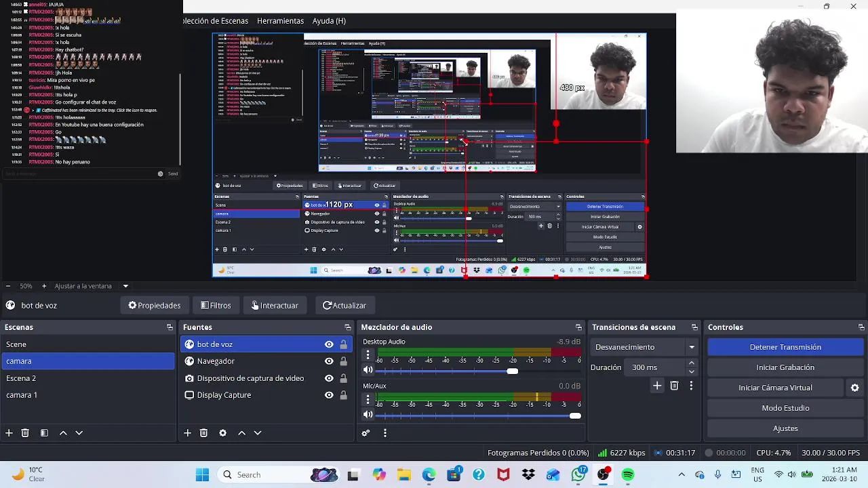This screenshot has width=868, height=488.
Task: Hide the Navegador source
Action: pyautogui.click(x=329, y=361)
